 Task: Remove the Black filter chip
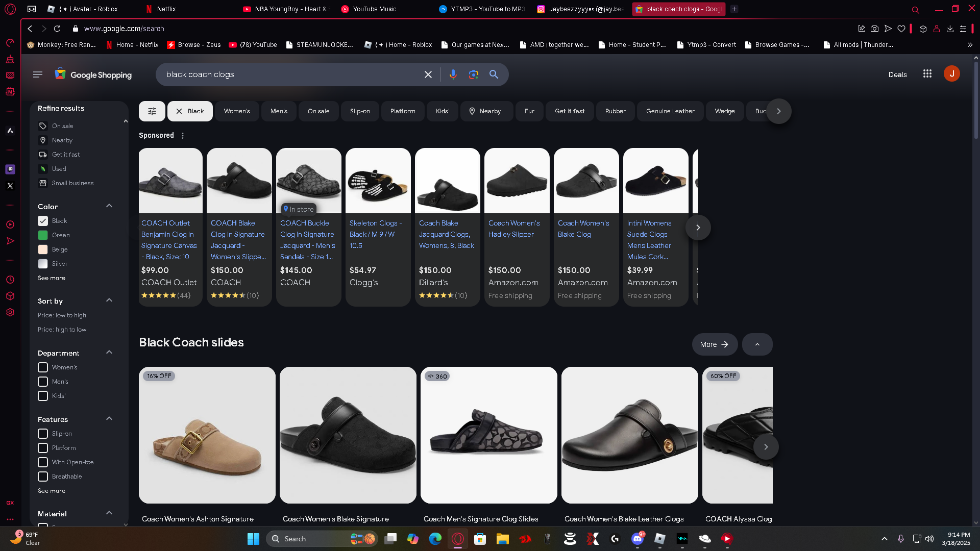pyautogui.click(x=190, y=111)
